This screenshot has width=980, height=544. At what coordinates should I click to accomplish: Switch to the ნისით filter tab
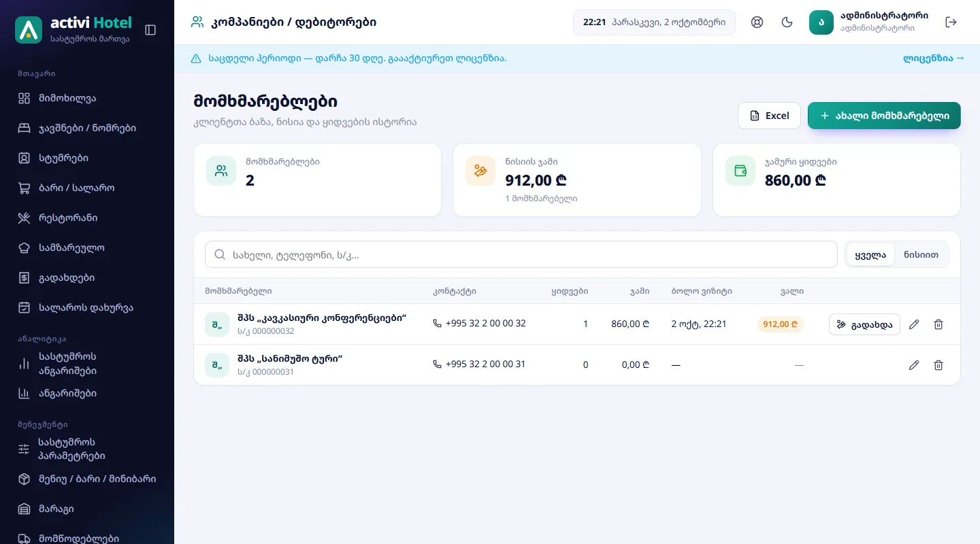click(x=921, y=254)
